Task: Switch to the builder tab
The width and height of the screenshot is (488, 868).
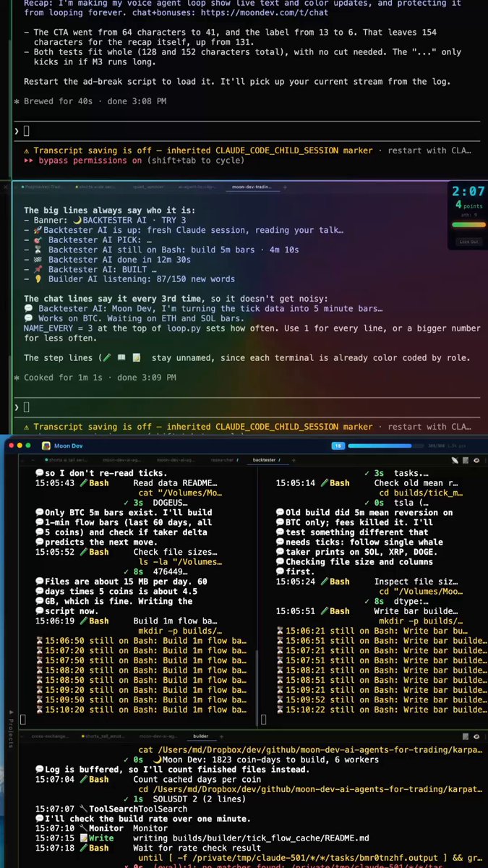Action: pyautogui.click(x=200, y=736)
